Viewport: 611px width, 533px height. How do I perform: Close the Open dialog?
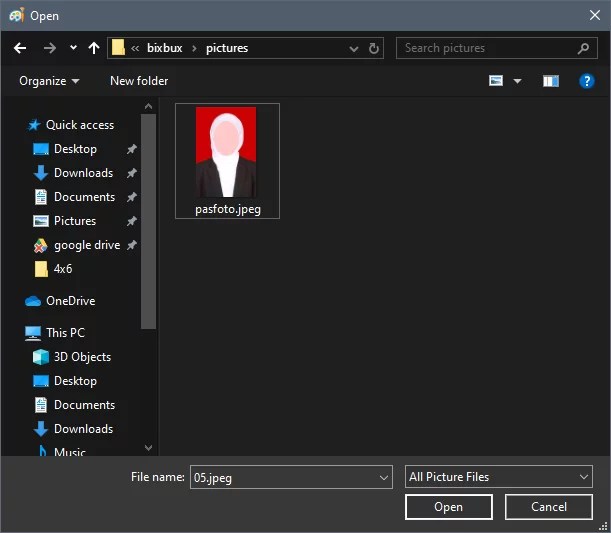[595, 15]
